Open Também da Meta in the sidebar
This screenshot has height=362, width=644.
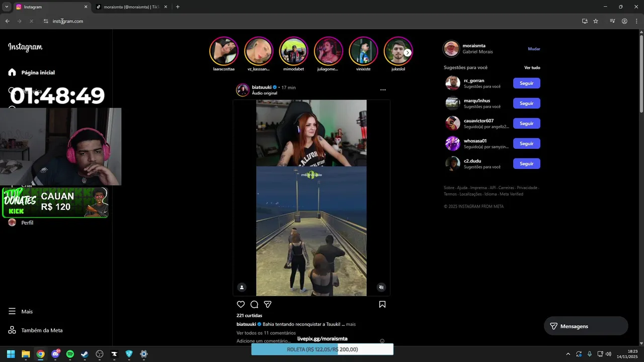(36, 330)
